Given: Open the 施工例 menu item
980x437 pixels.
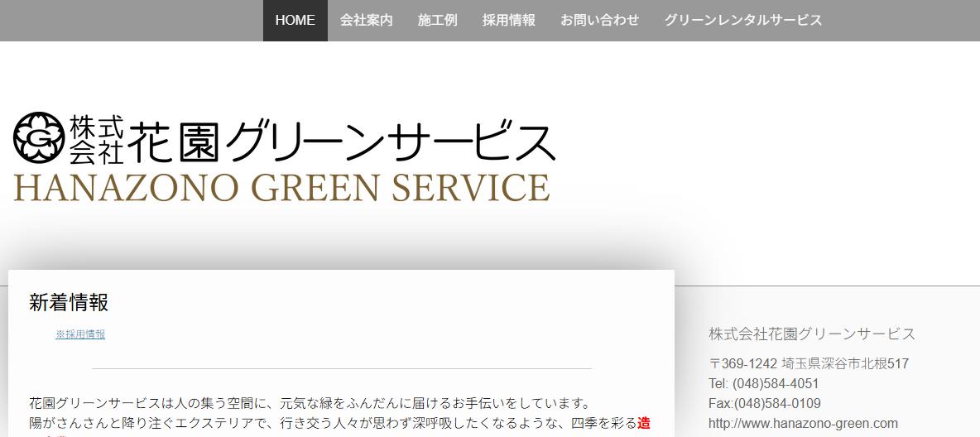Looking at the screenshot, I should [x=438, y=20].
